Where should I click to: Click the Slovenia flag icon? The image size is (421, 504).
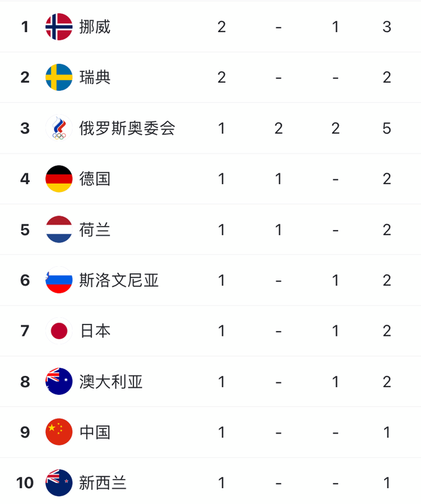click(x=59, y=280)
